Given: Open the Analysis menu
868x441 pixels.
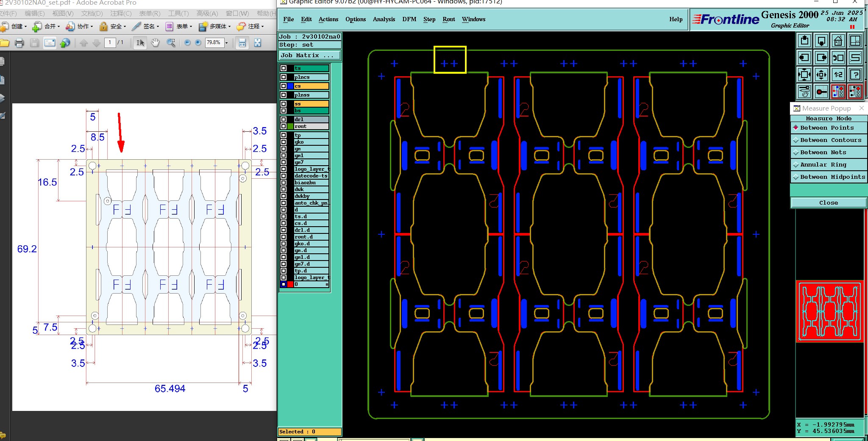Looking at the screenshot, I should [384, 19].
